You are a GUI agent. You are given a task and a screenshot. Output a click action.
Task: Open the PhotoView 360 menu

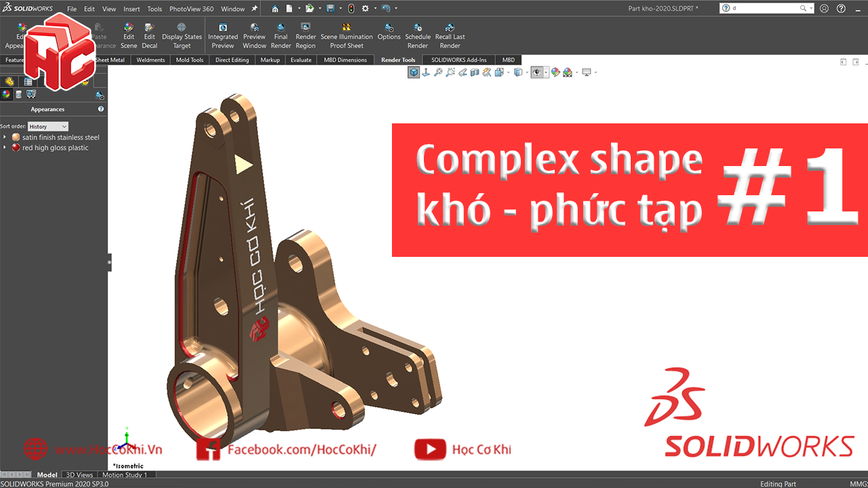(x=191, y=9)
